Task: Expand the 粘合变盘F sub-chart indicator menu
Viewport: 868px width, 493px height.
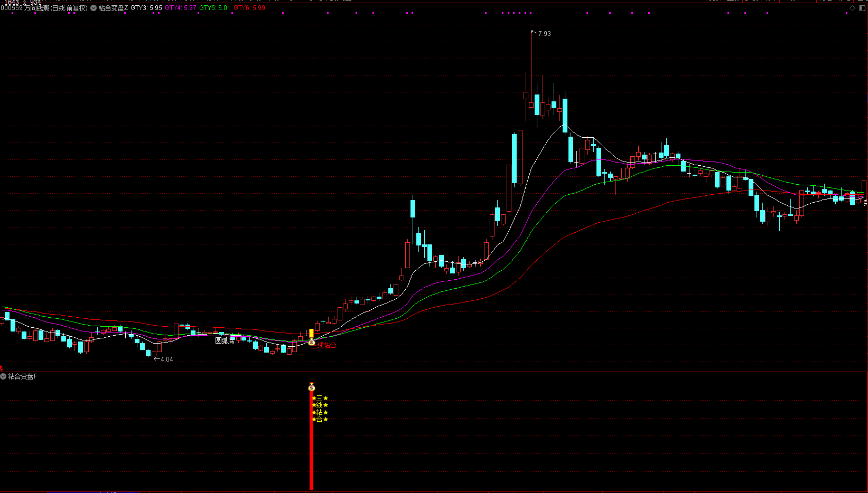Action: click(x=3, y=376)
